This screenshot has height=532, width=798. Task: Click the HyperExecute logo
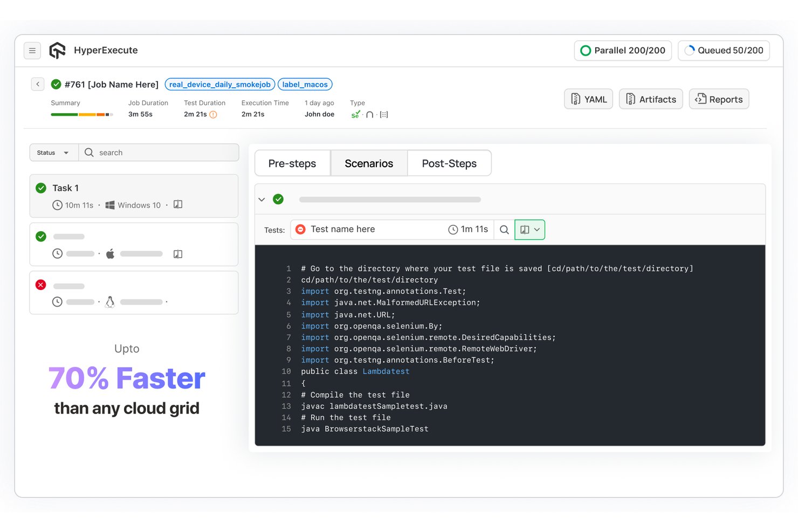[x=57, y=50]
